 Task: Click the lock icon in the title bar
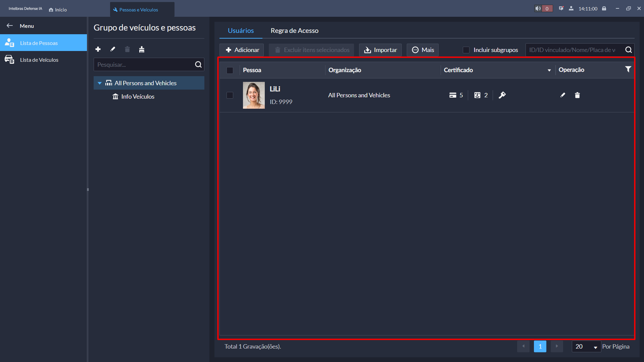click(604, 9)
